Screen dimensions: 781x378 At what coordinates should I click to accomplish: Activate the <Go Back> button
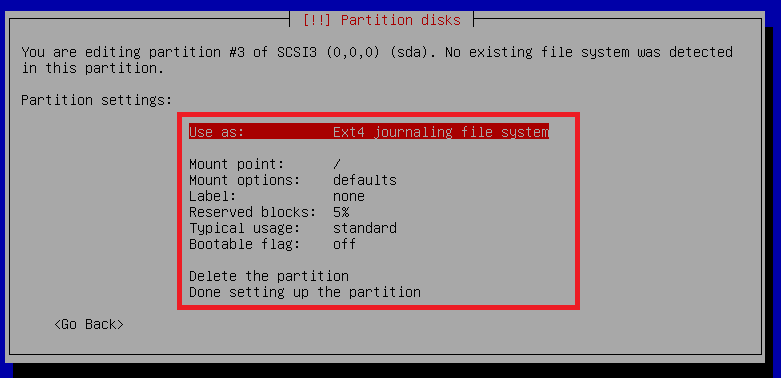pos(89,325)
